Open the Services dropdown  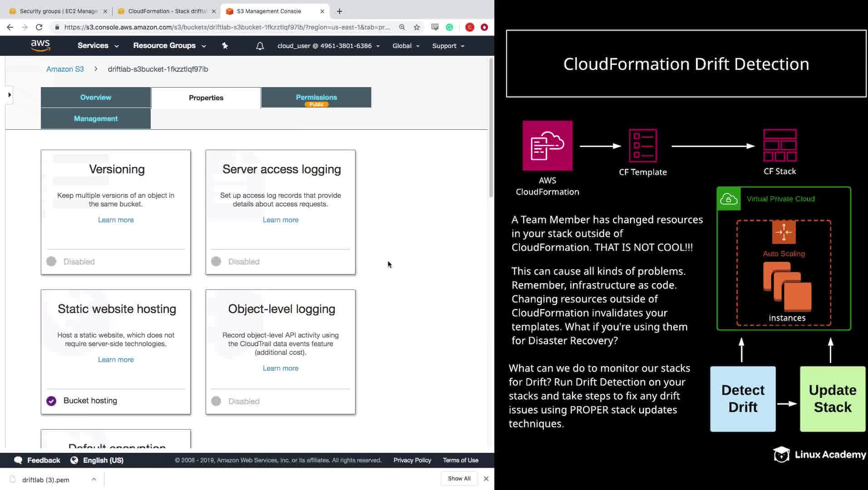tap(98, 46)
